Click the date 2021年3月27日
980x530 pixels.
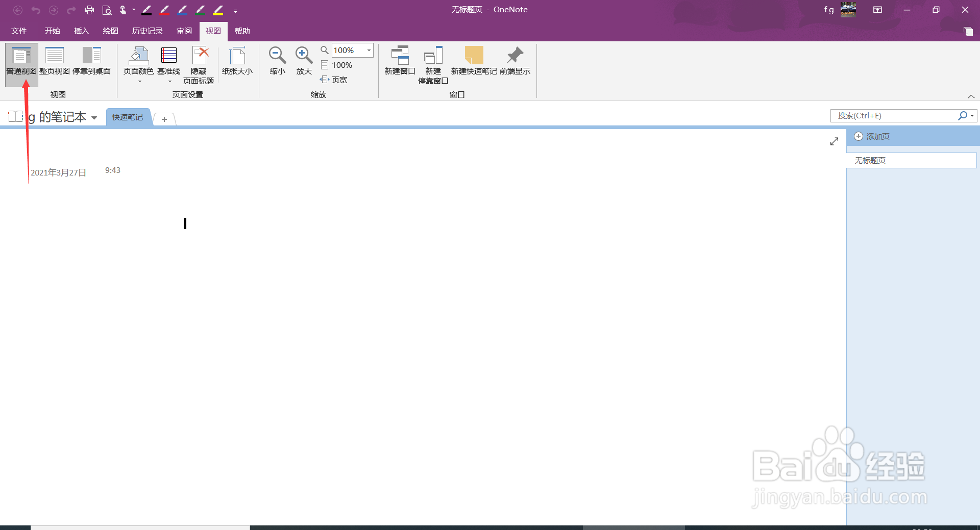[58, 173]
